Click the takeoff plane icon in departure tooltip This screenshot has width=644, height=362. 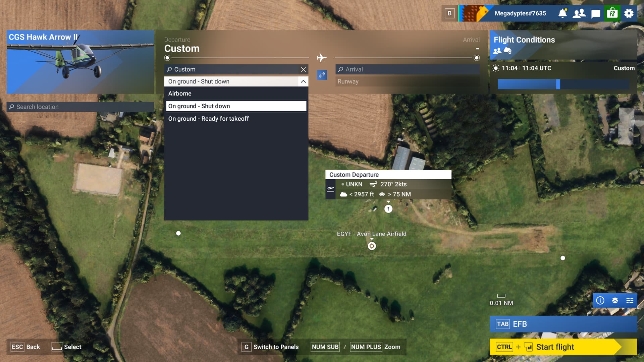pos(330,189)
